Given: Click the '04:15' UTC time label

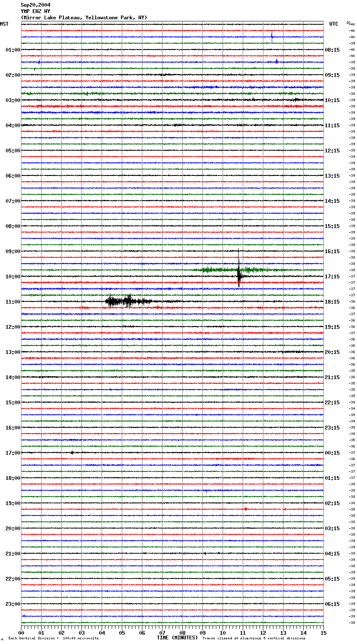Looking at the screenshot, I should (332, 554).
